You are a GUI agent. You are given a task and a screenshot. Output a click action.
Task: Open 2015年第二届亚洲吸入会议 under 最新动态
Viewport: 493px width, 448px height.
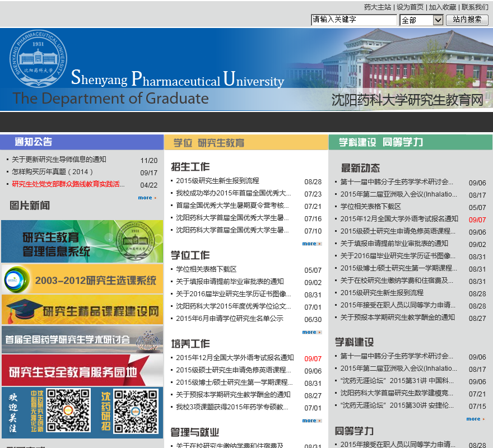pyautogui.click(x=398, y=194)
